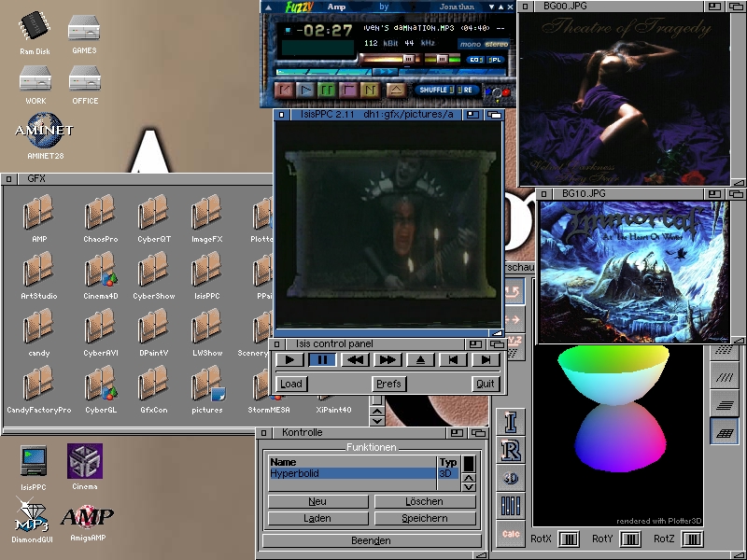Click the Calc icon in Plotter3D toolbar
This screenshot has width=747, height=560.
pos(511,534)
